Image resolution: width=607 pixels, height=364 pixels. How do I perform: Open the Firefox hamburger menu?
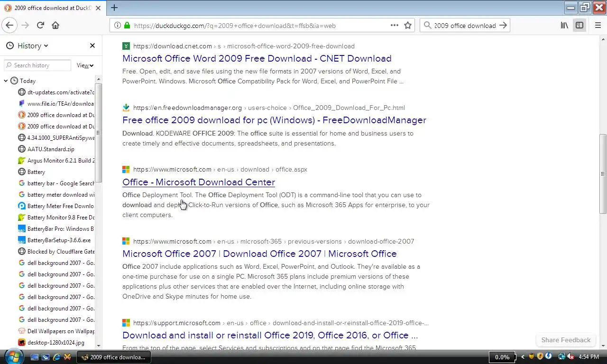(598, 26)
